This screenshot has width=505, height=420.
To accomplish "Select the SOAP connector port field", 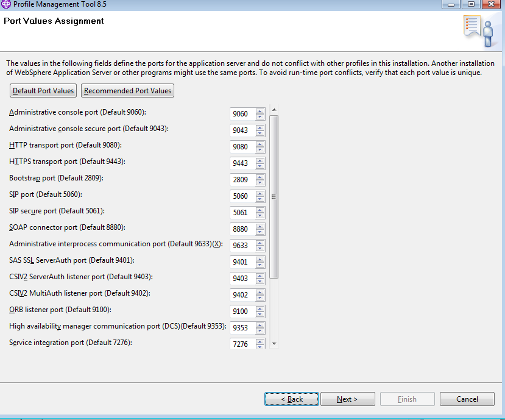I will [x=243, y=229].
